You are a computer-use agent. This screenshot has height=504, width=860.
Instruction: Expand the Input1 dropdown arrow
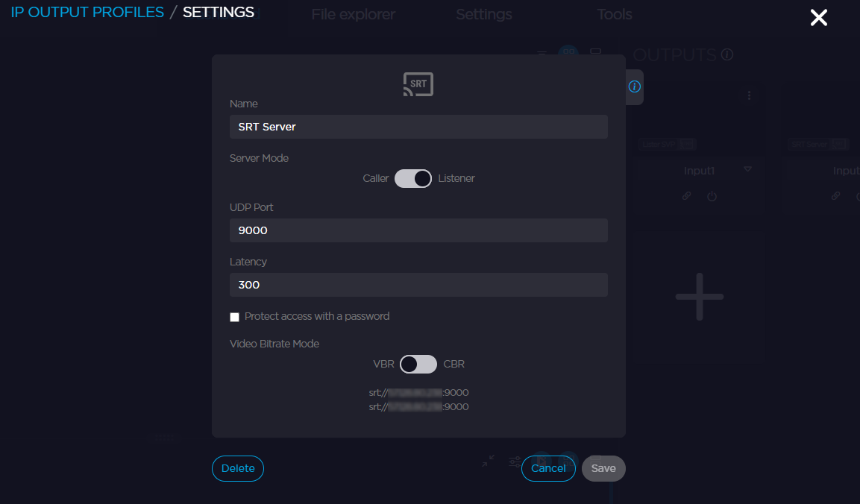[747, 169]
